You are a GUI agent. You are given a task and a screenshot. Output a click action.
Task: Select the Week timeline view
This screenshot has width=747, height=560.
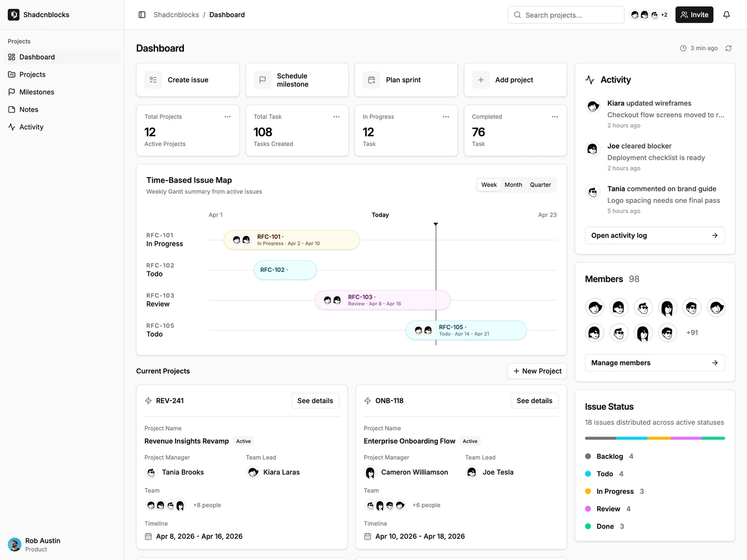[489, 185]
